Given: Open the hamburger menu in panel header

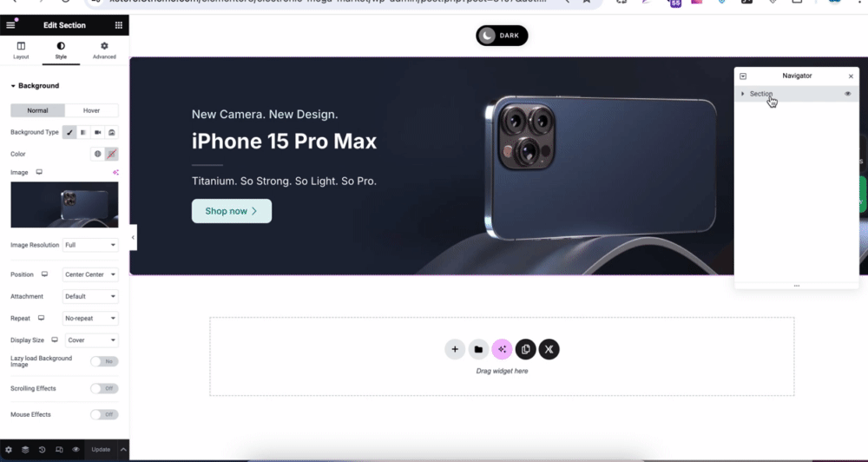Looking at the screenshot, I should click(x=10, y=25).
